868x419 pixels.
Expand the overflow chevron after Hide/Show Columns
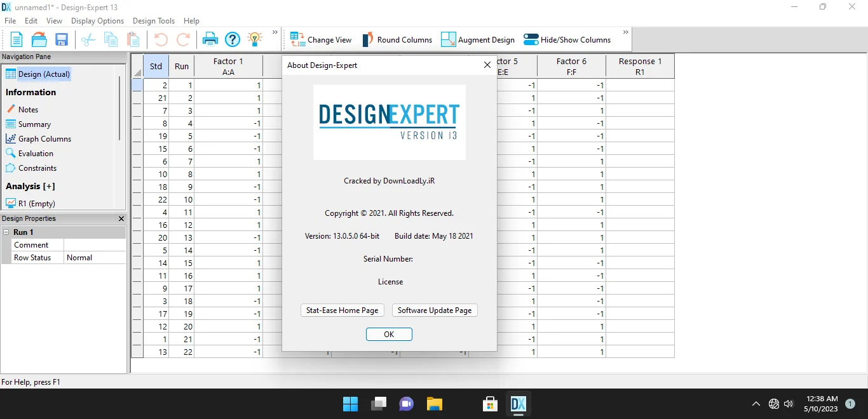click(626, 32)
